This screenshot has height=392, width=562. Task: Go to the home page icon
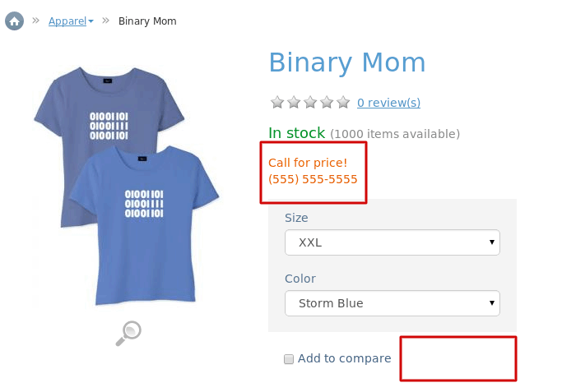click(14, 21)
